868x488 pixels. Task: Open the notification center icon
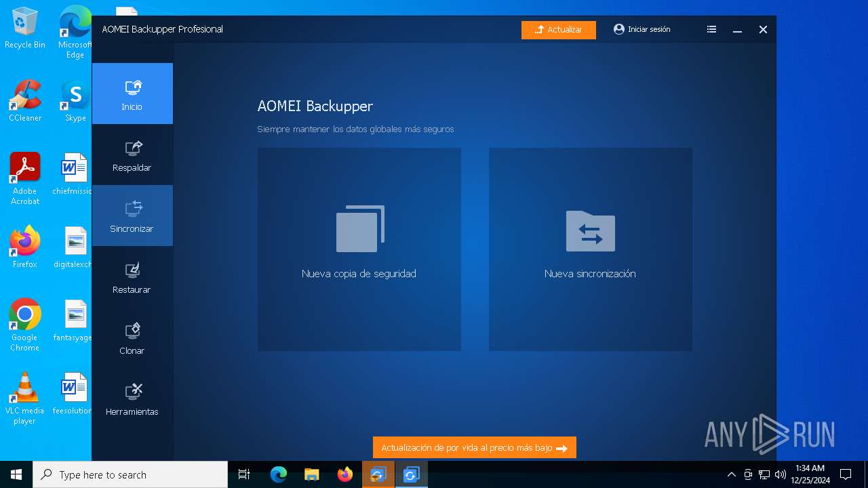846,474
